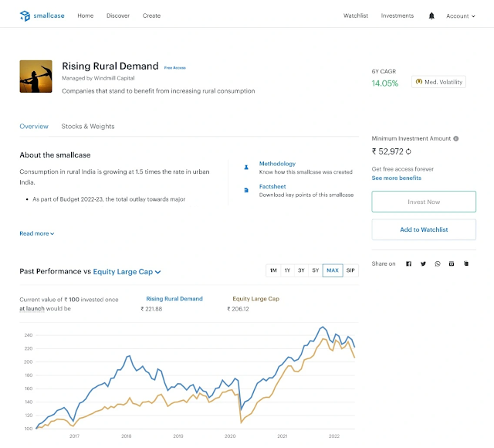
Task: Refresh the minimum investment amount value
Action: (408, 151)
